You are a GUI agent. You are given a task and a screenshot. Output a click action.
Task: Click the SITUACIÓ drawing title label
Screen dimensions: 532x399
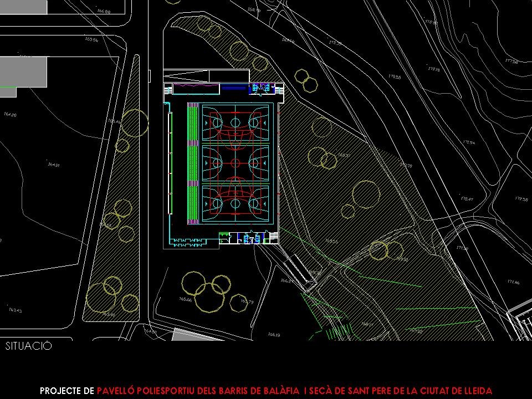click(x=29, y=346)
